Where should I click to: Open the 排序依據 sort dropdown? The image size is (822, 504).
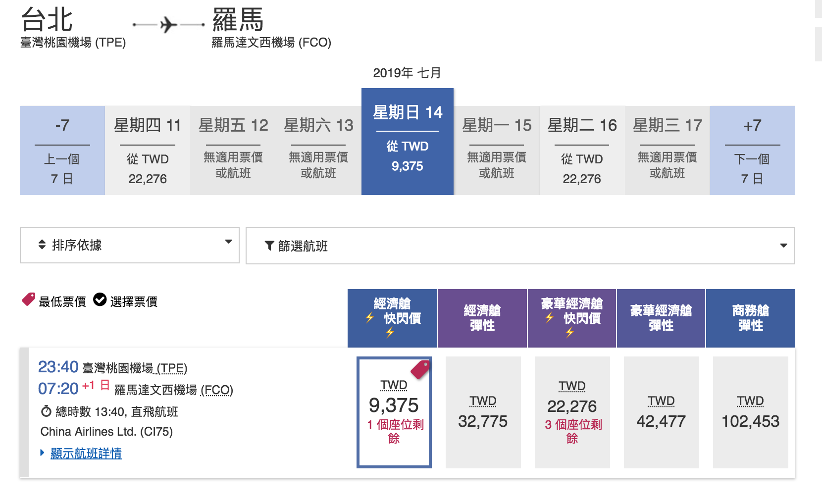[130, 245]
